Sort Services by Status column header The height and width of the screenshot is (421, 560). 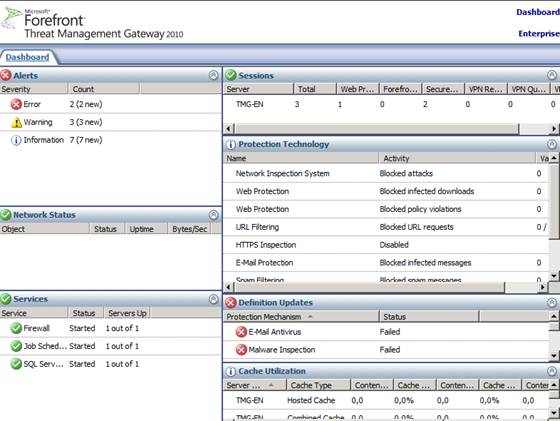(x=85, y=313)
